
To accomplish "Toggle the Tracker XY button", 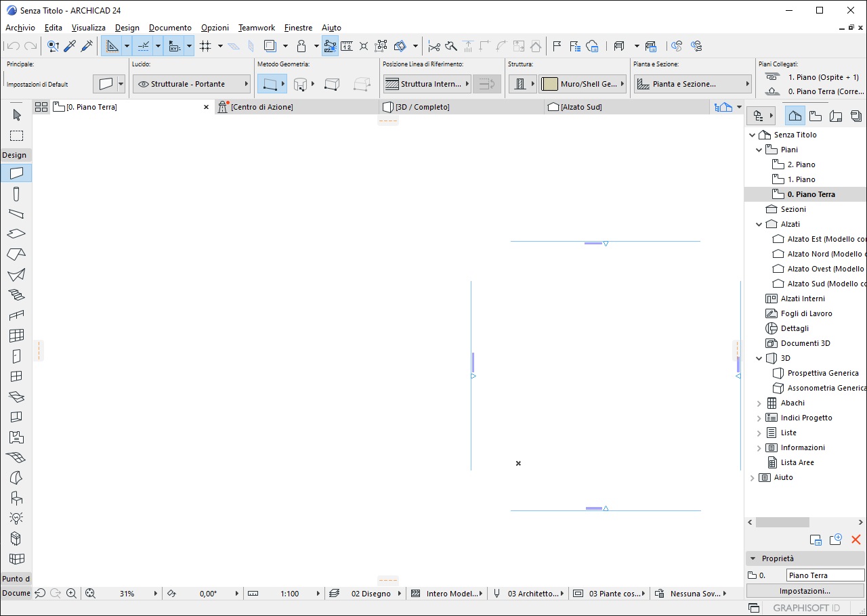I will pyautogui.click(x=174, y=46).
